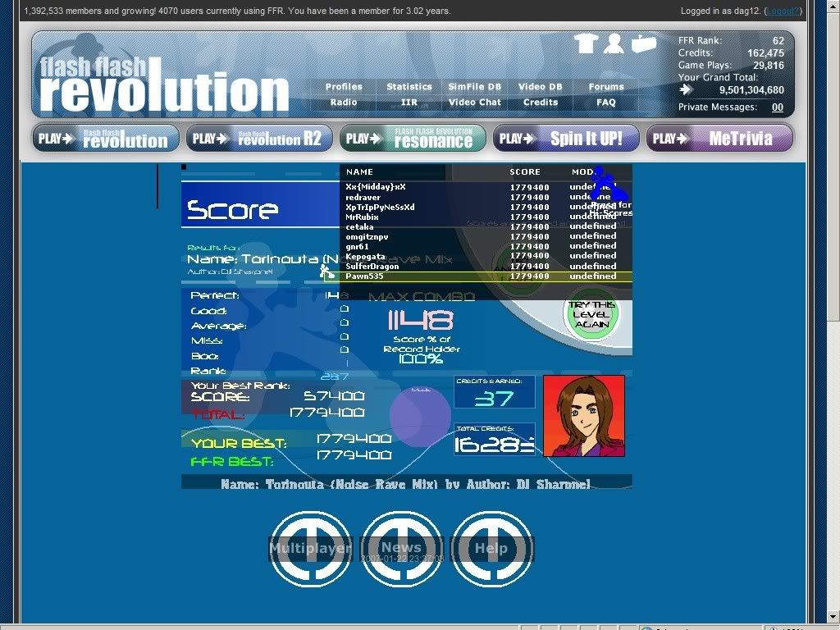Go to the SimFile DB page
This screenshot has height=630, width=840.
(x=474, y=87)
